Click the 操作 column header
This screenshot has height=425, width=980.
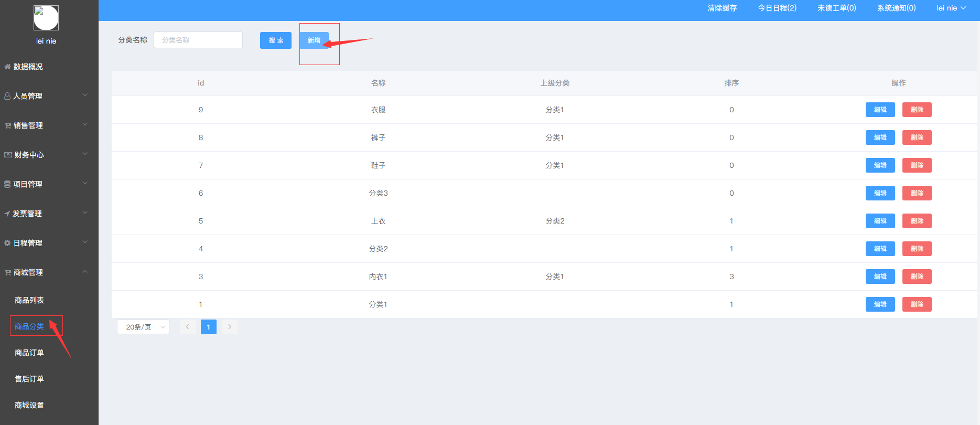[898, 83]
